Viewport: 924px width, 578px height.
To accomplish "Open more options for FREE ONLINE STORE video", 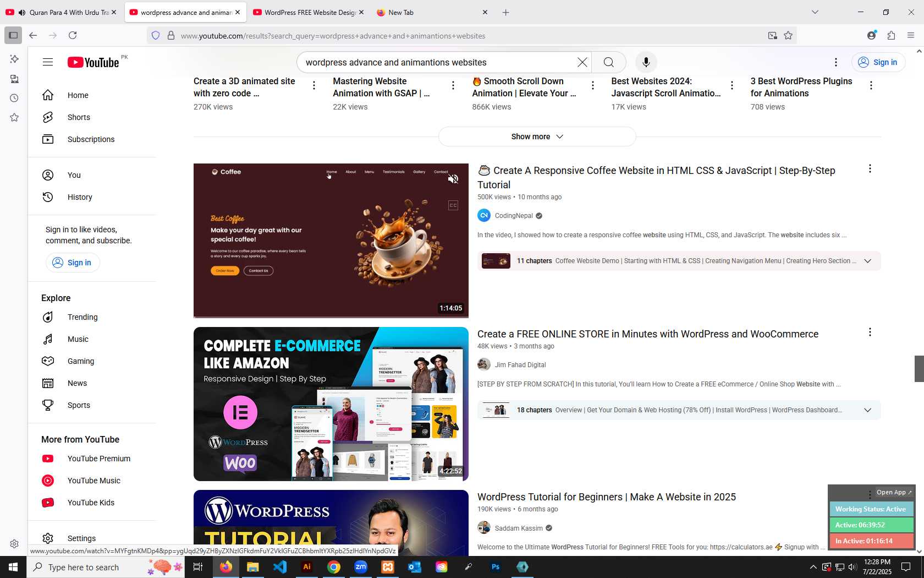I will click(870, 332).
